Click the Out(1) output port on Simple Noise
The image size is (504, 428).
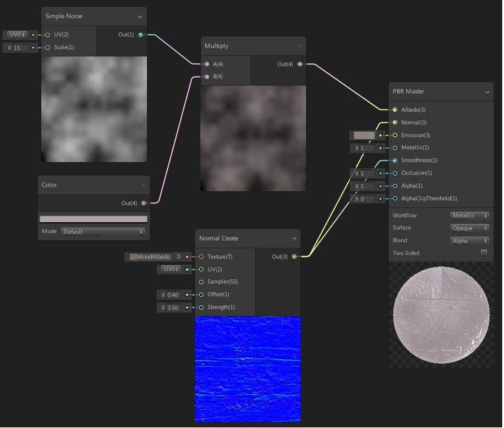point(140,35)
